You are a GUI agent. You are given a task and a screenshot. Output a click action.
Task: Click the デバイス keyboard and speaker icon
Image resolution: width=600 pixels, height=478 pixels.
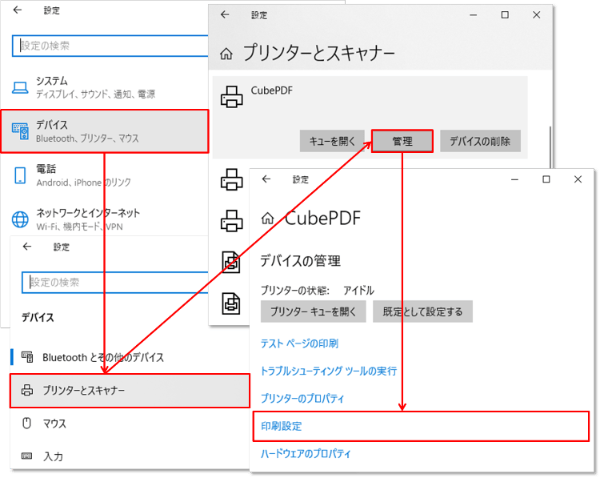pos(20,131)
